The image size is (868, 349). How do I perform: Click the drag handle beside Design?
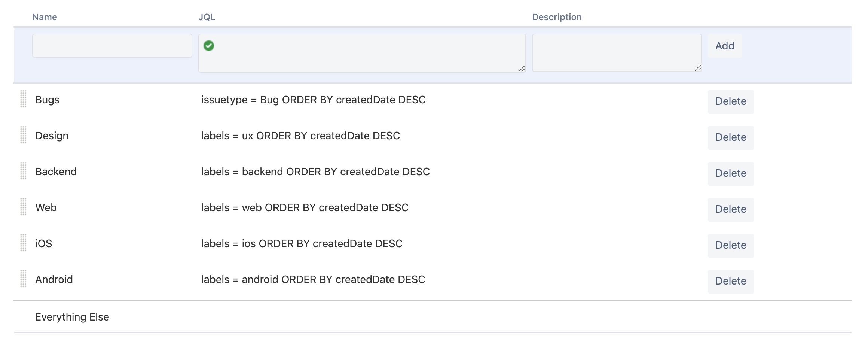(x=23, y=135)
